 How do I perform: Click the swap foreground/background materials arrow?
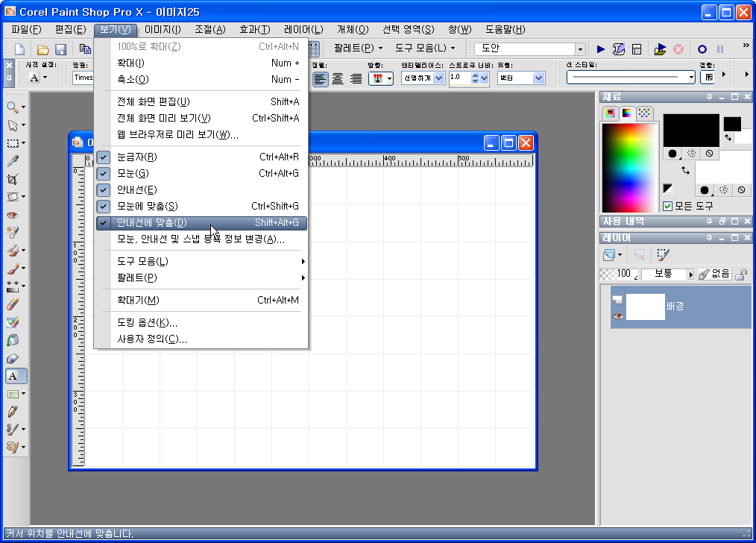(x=685, y=170)
